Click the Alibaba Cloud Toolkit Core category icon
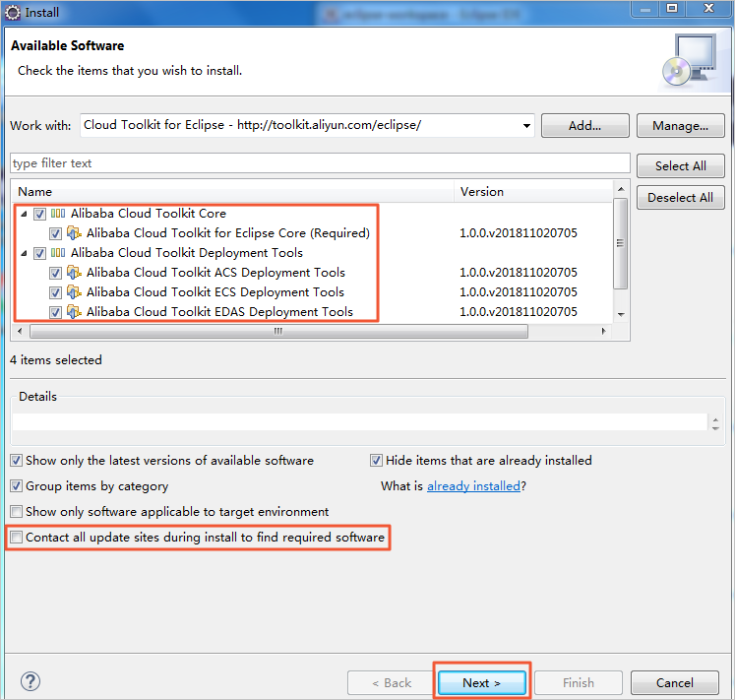This screenshot has width=735, height=700. (58, 214)
